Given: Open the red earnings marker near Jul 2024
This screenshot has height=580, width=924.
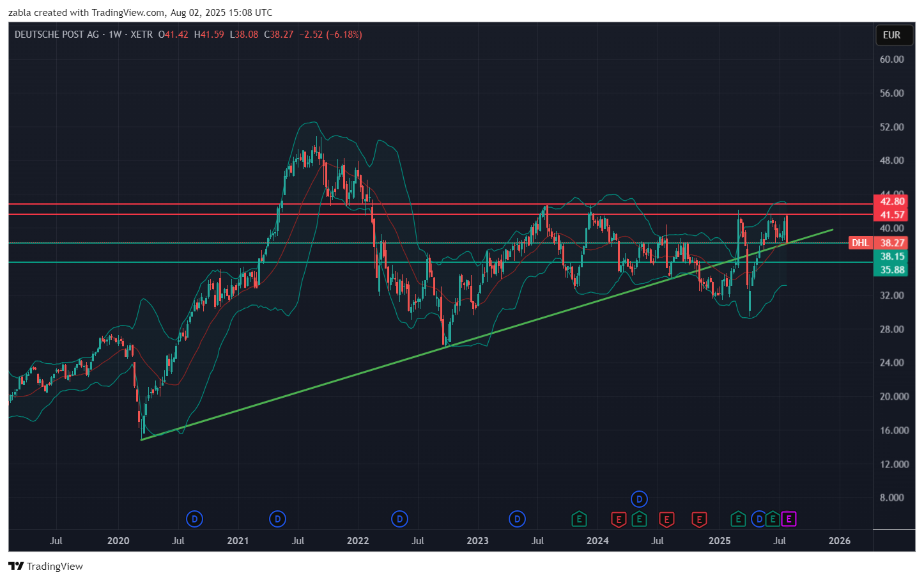Looking at the screenshot, I should pos(666,519).
